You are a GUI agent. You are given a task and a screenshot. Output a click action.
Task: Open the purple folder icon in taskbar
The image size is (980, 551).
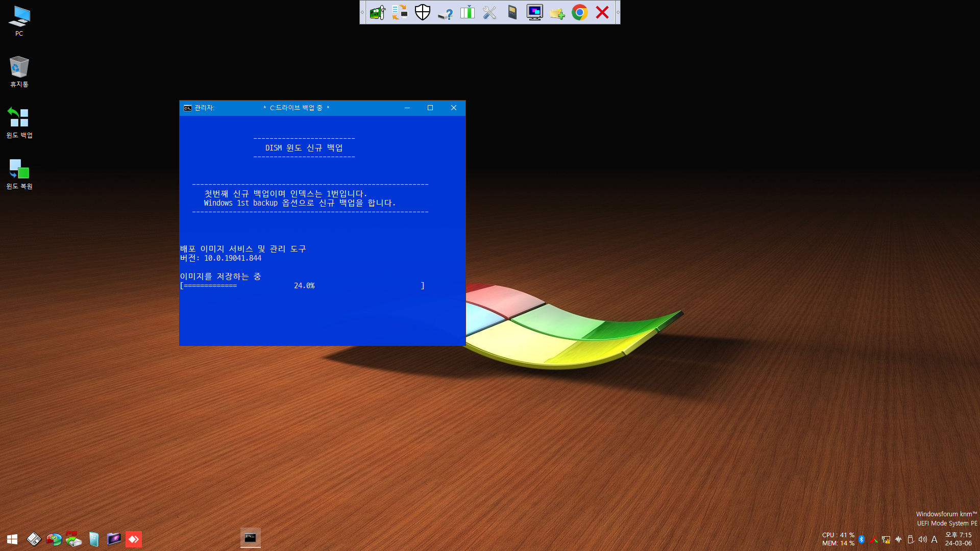coord(114,539)
